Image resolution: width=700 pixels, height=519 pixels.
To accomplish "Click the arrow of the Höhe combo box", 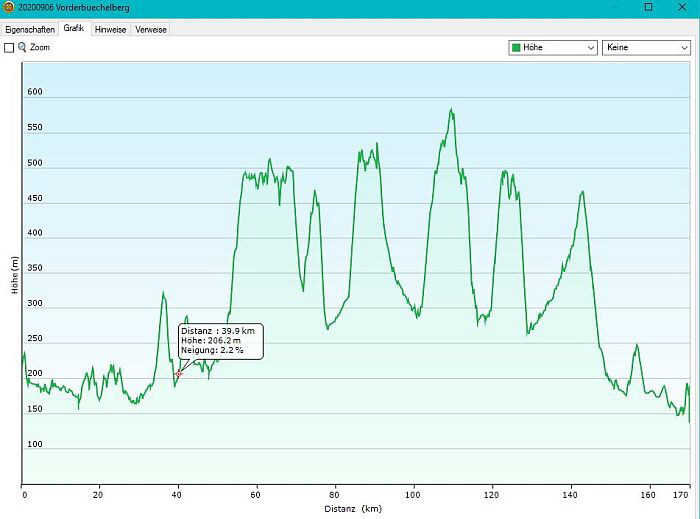I will (590, 47).
